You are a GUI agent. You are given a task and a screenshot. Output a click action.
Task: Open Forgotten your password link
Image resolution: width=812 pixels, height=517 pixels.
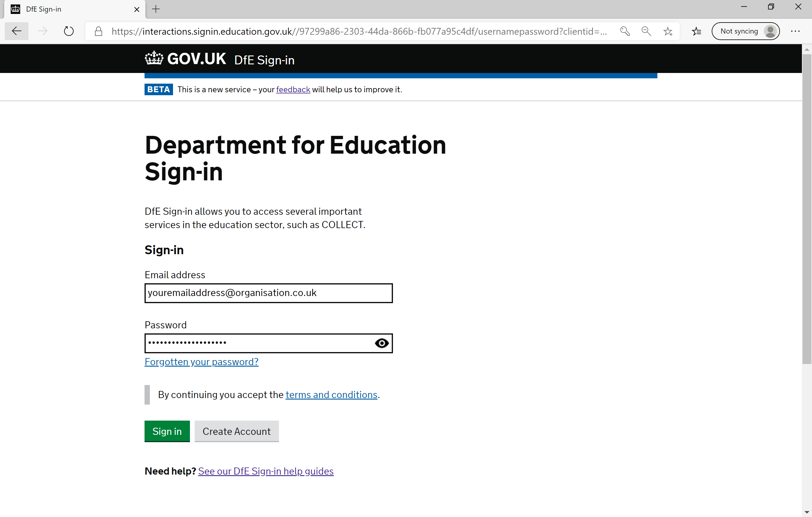(201, 362)
